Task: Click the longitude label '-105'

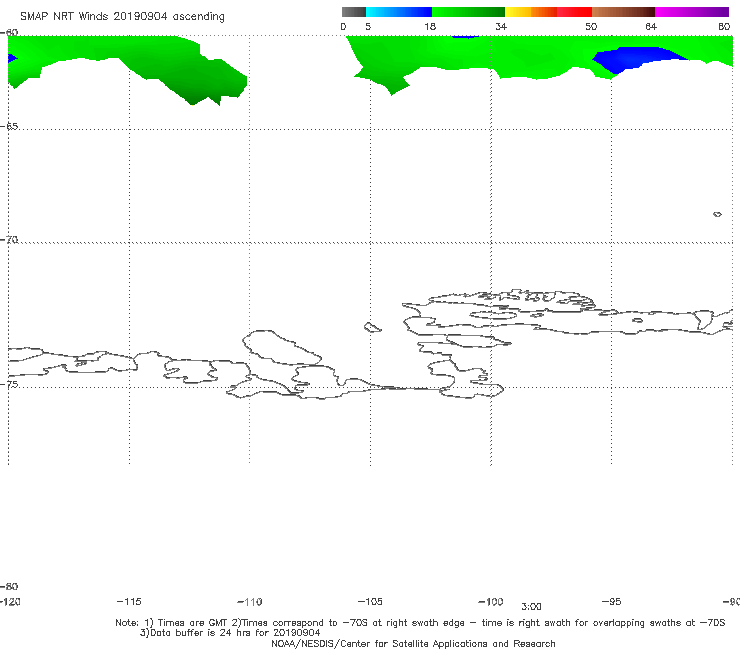Action: 370,601
